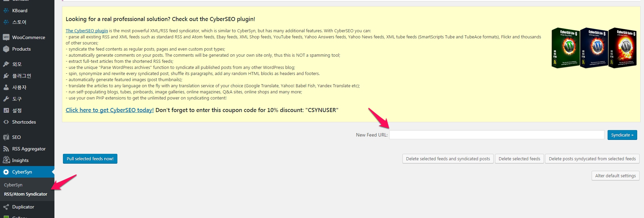Follow the Click here to get CyberSEO today link
Viewport: 644px width, 218px height.
[110, 110]
